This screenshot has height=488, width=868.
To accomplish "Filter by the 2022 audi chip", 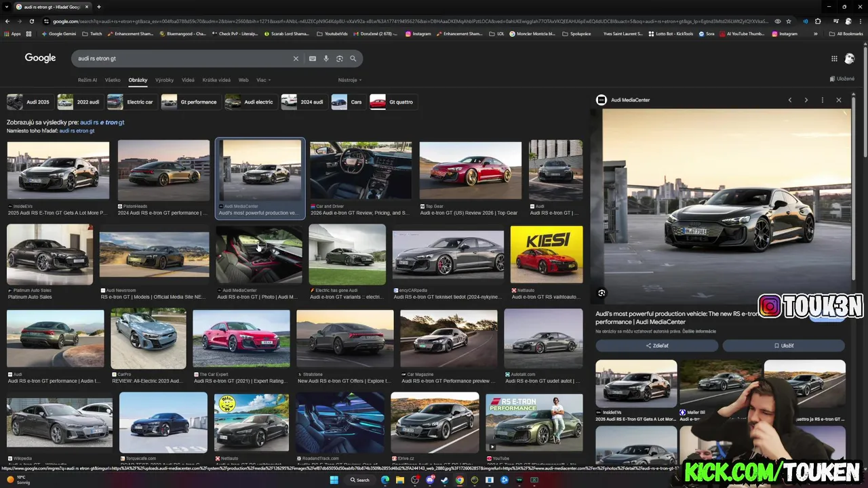I will [x=79, y=102].
